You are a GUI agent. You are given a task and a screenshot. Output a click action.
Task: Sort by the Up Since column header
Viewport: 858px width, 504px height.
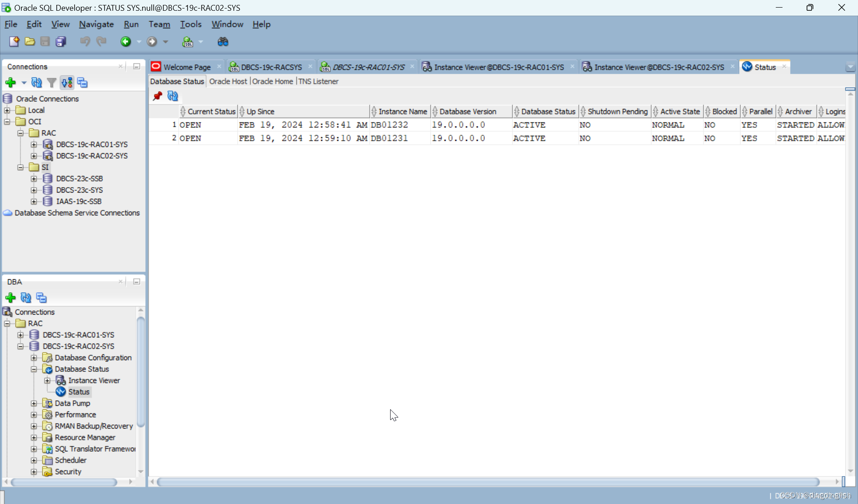(303, 112)
